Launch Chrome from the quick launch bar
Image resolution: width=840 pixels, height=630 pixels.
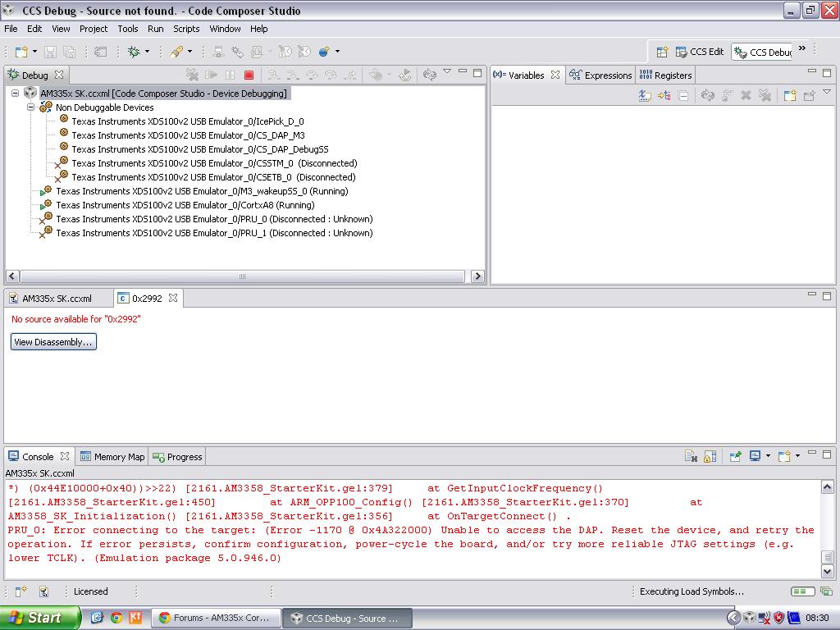[x=116, y=618]
